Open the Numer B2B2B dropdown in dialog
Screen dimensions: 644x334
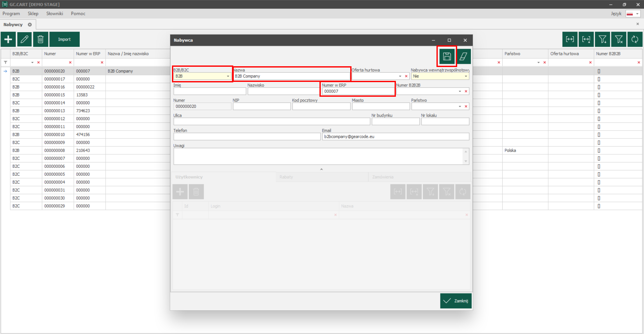(460, 91)
